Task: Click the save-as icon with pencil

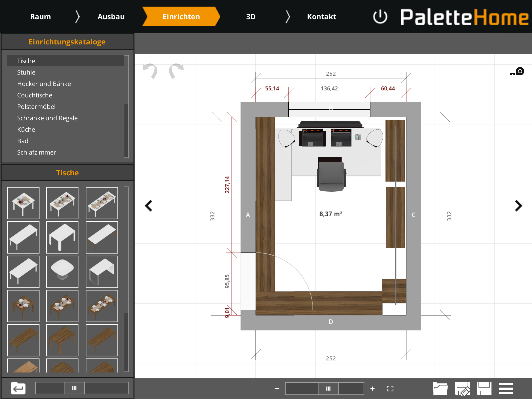Action: coord(462,389)
